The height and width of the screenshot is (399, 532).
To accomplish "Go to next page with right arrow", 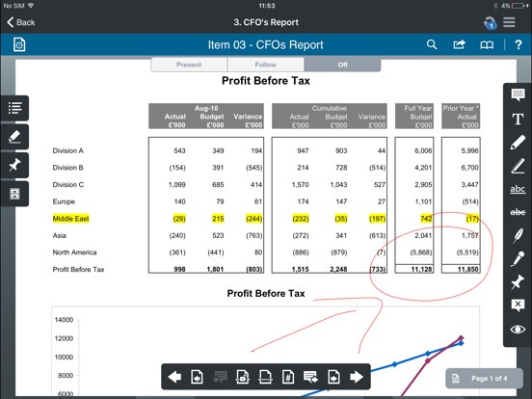I will coord(357,377).
